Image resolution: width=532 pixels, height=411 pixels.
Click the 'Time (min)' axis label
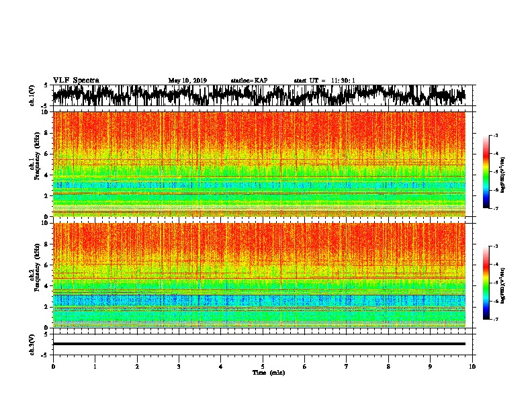(269, 373)
